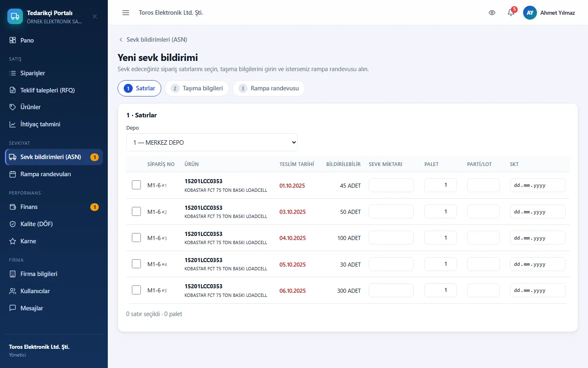Image resolution: width=588 pixels, height=368 pixels.
Task: Click the Kalite (DÖF) shield icon
Action: click(x=13, y=224)
